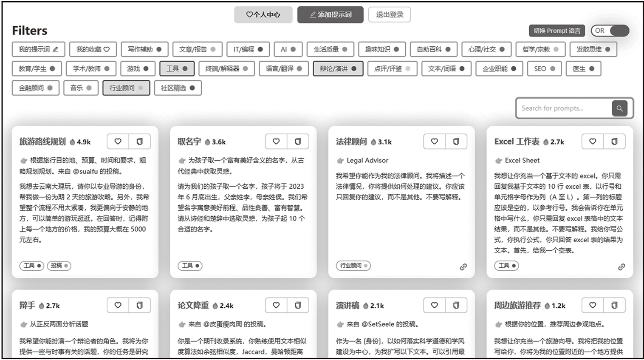
Task: Open source link on 法律顾问 card
Action: pos(463,267)
